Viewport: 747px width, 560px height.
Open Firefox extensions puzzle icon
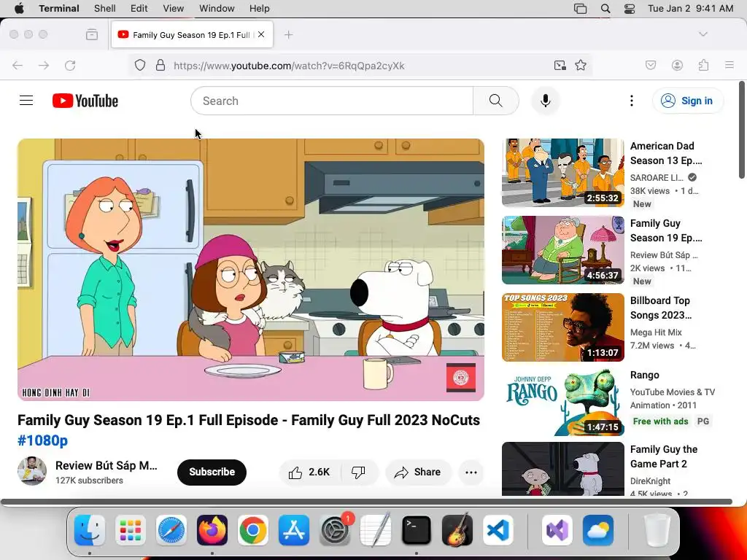click(x=704, y=65)
